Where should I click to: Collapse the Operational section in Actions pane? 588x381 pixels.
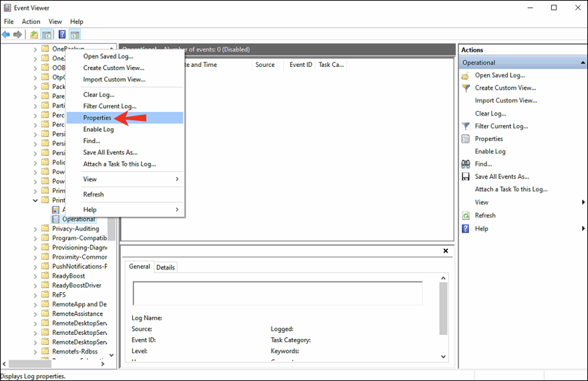583,63
